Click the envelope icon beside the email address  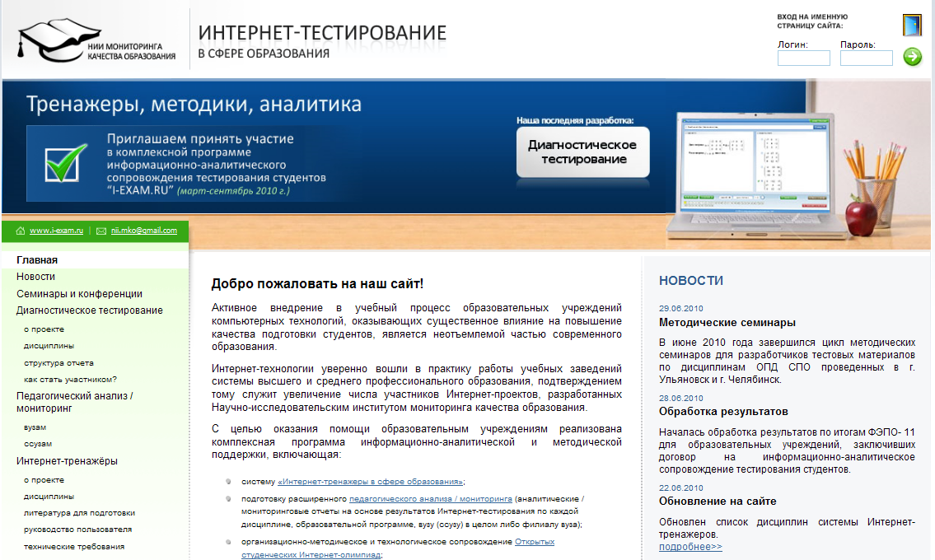click(101, 231)
